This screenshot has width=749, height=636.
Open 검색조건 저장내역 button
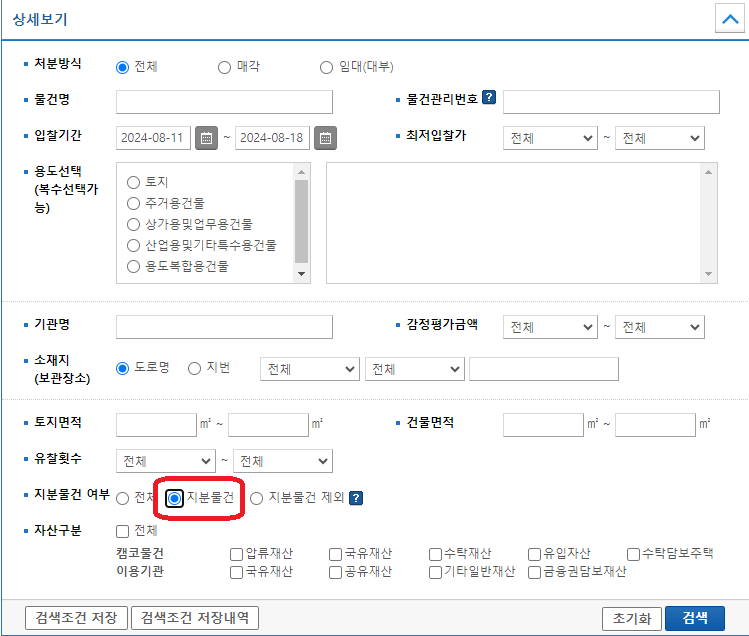195,618
